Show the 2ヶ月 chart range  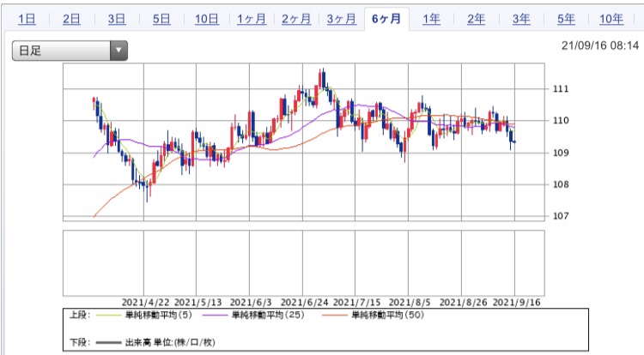[x=296, y=19]
